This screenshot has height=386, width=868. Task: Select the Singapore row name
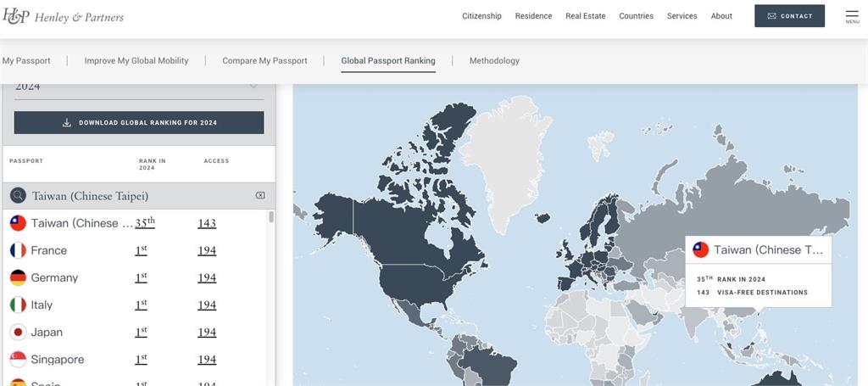[x=58, y=360]
